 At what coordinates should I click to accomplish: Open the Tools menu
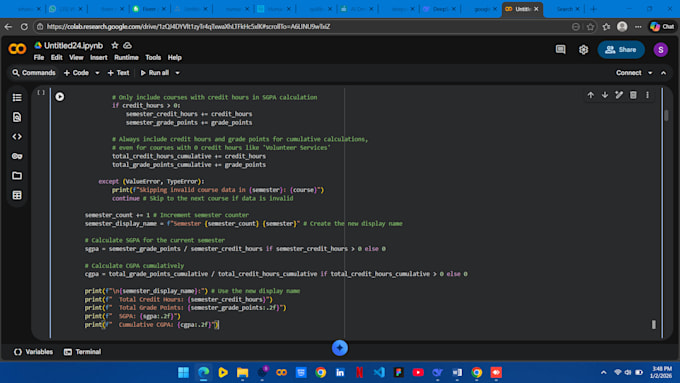[x=153, y=57]
